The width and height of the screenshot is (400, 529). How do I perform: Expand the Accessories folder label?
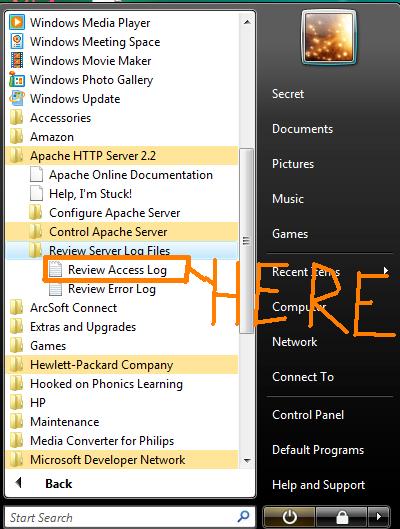point(61,118)
